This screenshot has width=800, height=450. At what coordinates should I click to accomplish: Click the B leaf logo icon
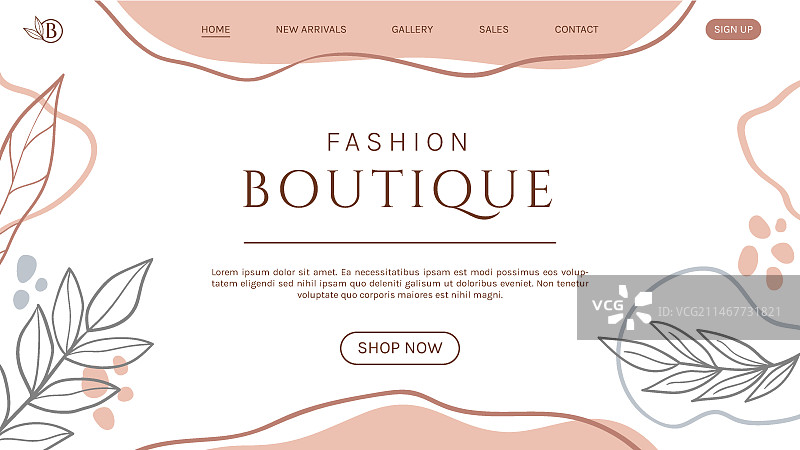pos(43,30)
